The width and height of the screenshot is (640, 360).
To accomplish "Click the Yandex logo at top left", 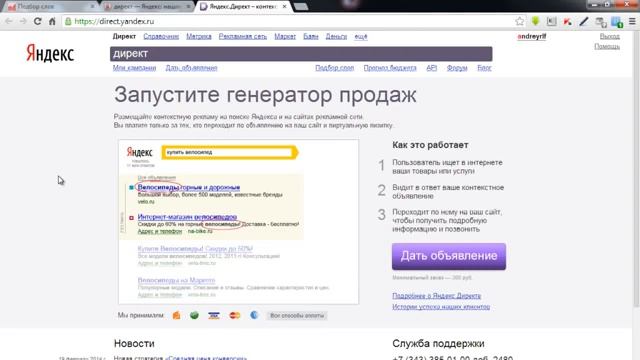I will 50,53.
